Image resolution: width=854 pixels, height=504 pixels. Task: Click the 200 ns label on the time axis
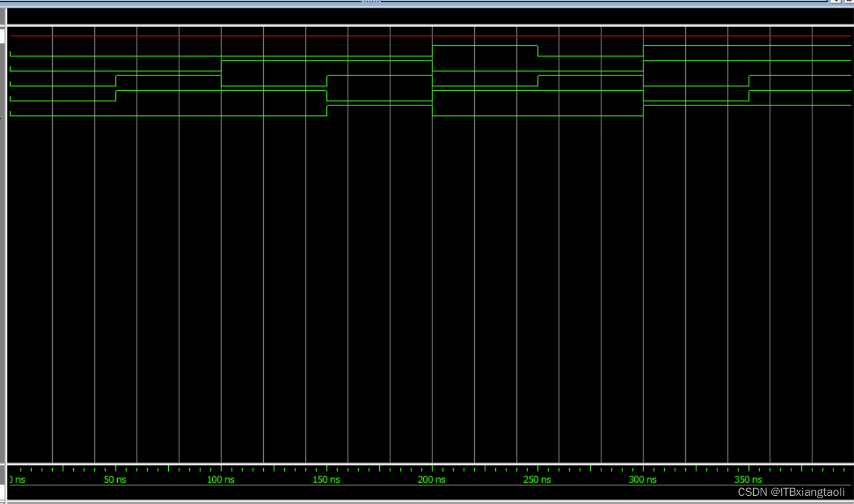[431, 479]
